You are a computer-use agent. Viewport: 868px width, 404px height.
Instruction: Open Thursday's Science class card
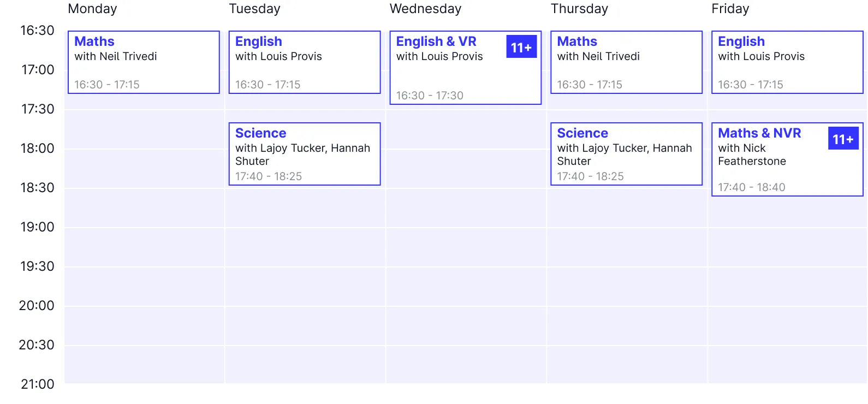tap(626, 154)
